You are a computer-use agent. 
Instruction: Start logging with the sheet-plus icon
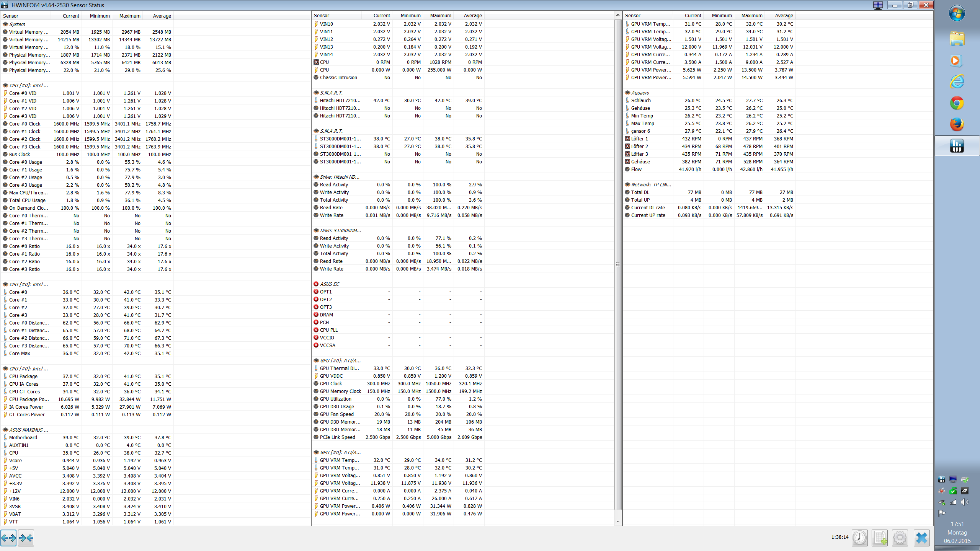pyautogui.click(x=880, y=538)
